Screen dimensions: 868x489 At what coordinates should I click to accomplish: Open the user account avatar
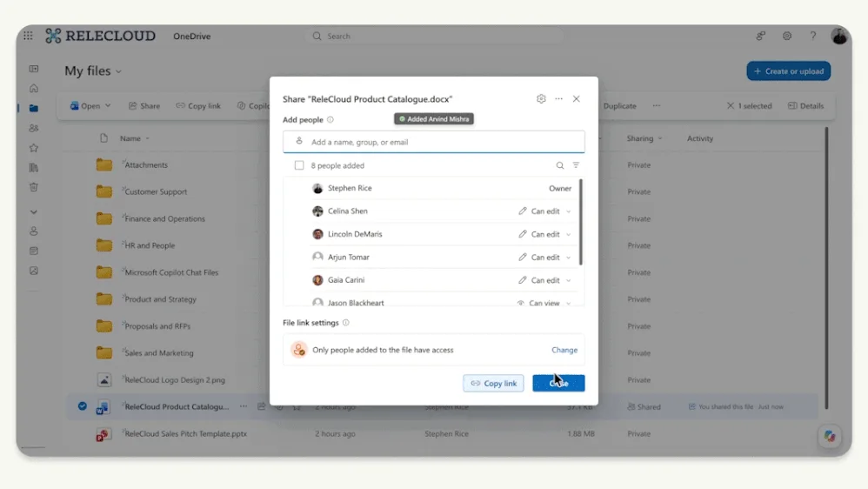839,36
